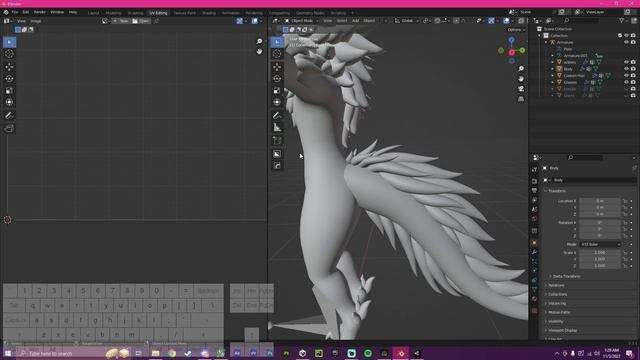Image resolution: width=640 pixels, height=360 pixels.
Task: Select the Rip Region tool in UV editor
Action: tap(9, 129)
